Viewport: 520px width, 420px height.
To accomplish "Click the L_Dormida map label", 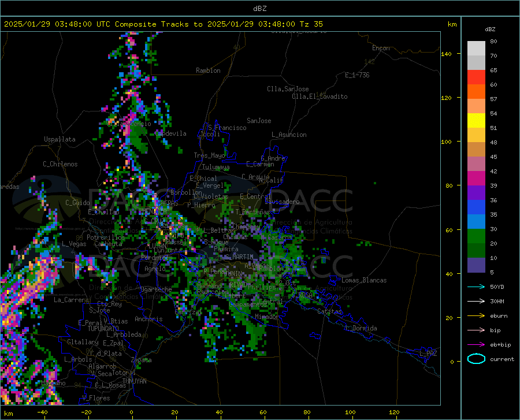I will coord(361,328).
